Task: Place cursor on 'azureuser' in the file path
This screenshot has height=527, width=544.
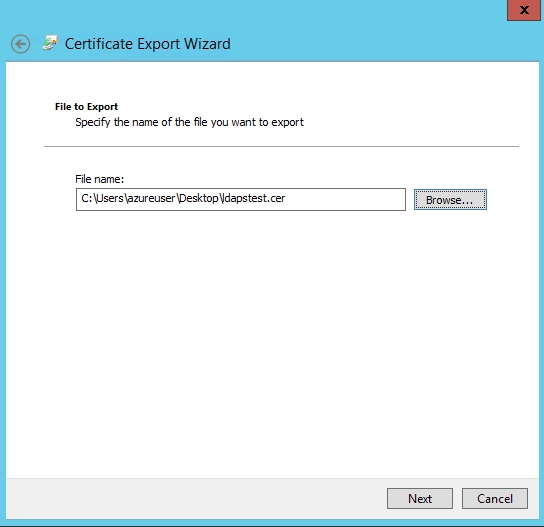Action: 151,198
